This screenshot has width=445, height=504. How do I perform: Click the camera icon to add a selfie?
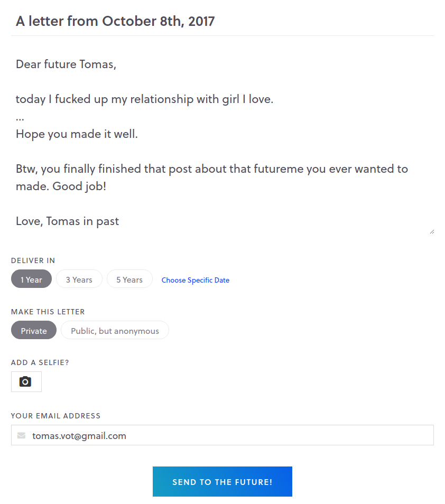26,381
